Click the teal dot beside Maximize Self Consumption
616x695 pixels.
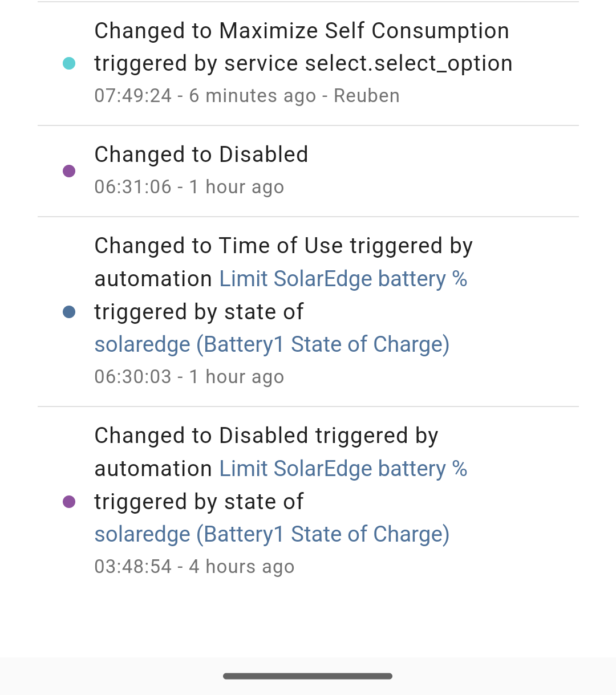(69, 63)
